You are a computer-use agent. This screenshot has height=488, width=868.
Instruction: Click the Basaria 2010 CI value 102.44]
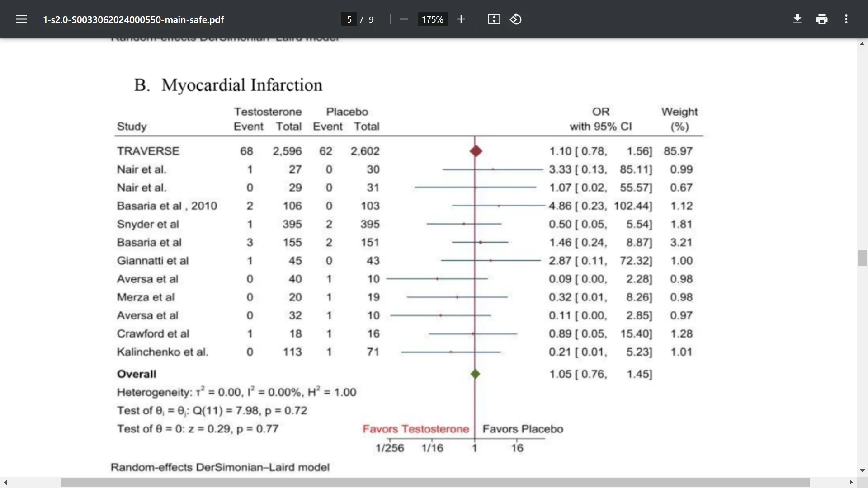coord(633,206)
